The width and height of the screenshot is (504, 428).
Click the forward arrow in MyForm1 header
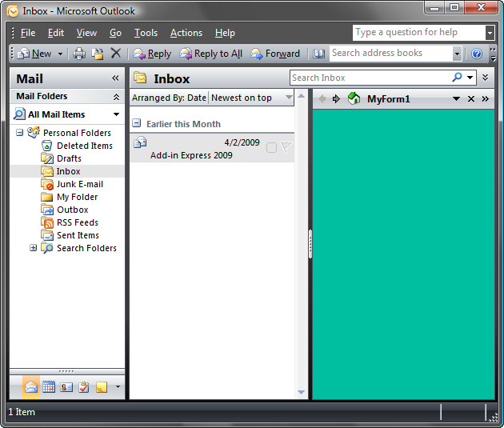tap(336, 99)
